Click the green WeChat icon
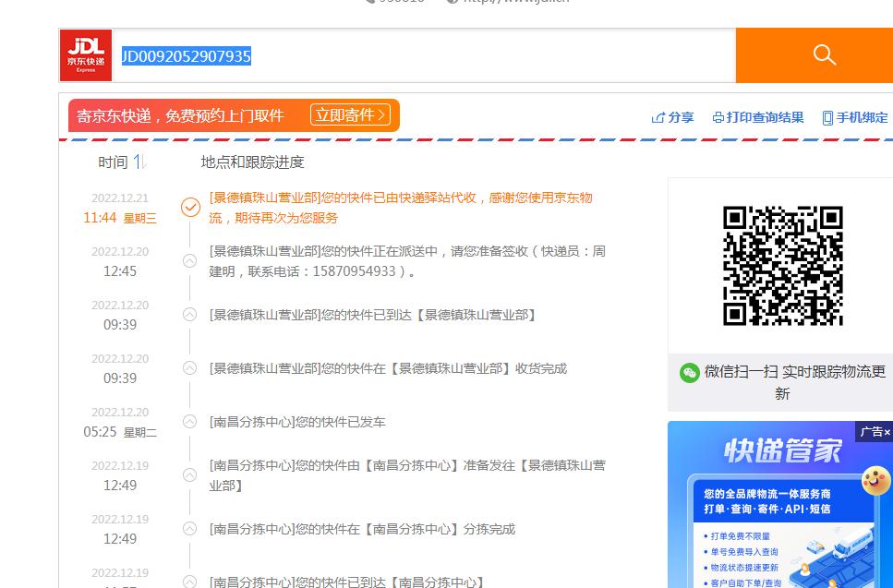Screen dimensions: 893x588 (x=689, y=373)
